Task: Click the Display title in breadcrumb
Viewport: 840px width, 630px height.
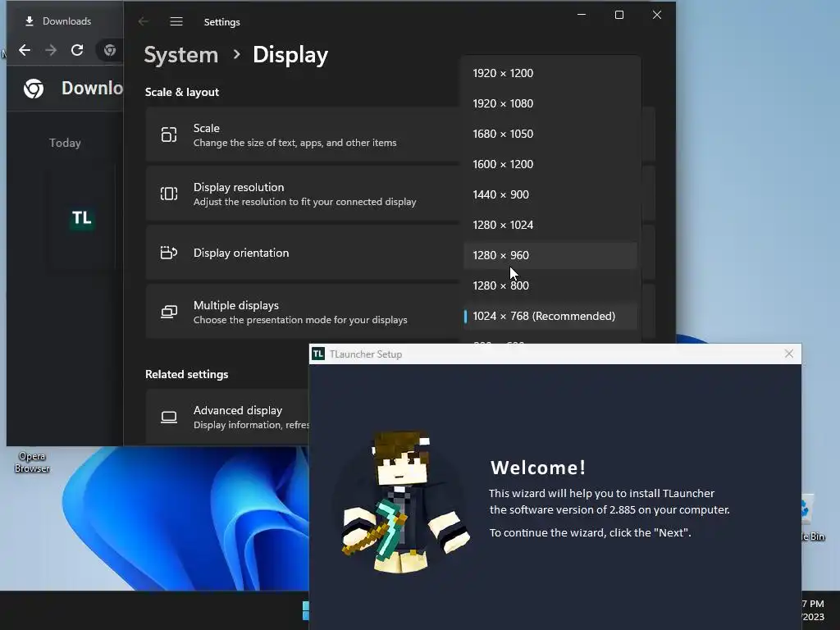Action: 290,55
